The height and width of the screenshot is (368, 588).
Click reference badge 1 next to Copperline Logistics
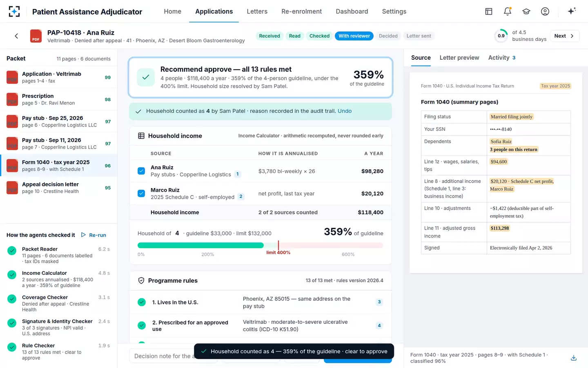238,174
